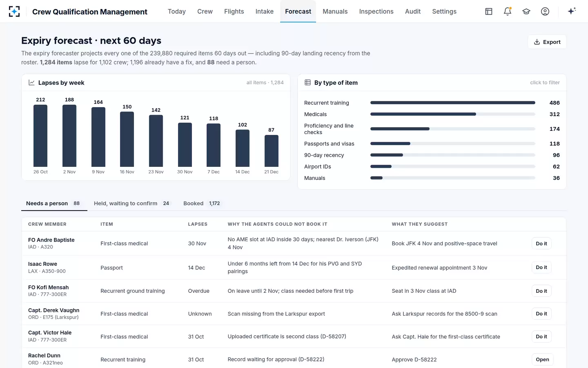The width and height of the screenshot is (588, 368).
Task: Switch to the Crew tab
Action: (205, 11)
